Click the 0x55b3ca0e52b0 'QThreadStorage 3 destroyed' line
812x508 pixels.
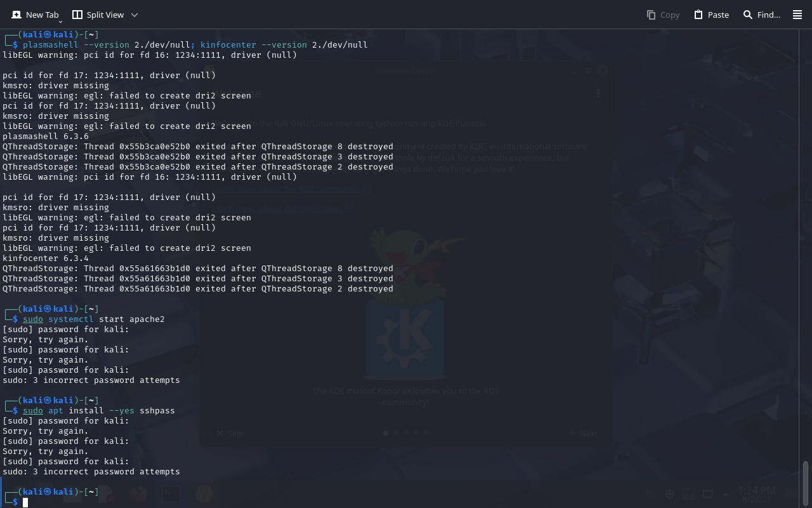click(x=198, y=157)
